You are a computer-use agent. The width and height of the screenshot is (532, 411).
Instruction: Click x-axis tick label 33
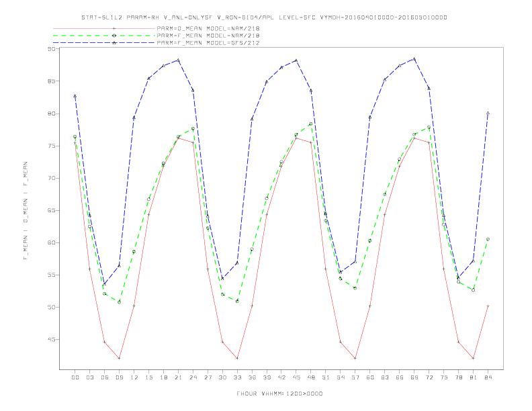(237, 377)
